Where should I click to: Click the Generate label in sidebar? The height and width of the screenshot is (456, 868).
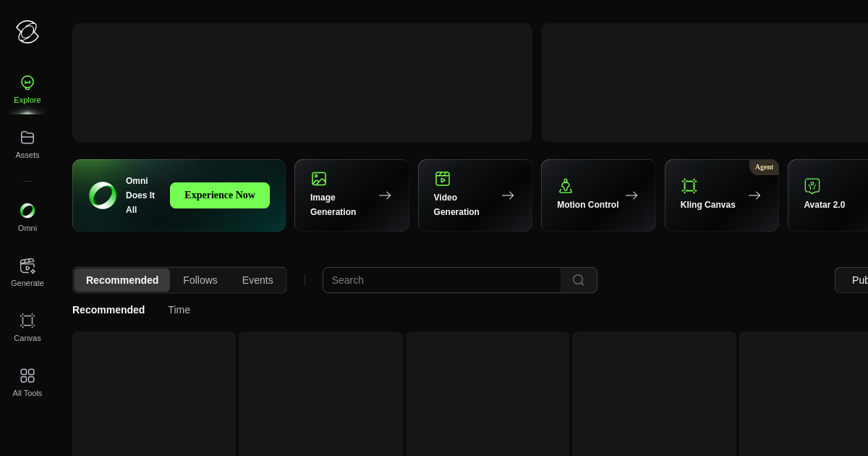click(27, 283)
